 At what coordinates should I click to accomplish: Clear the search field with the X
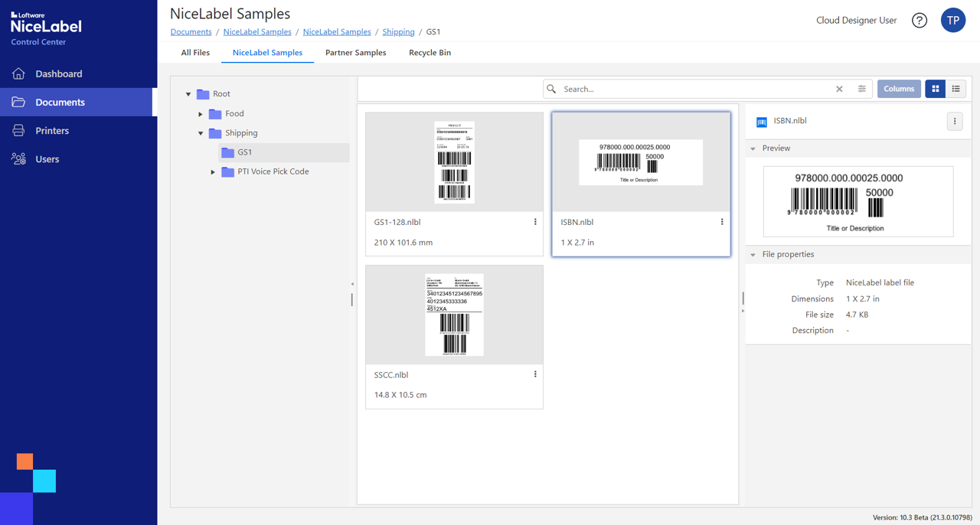pyautogui.click(x=839, y=89)
